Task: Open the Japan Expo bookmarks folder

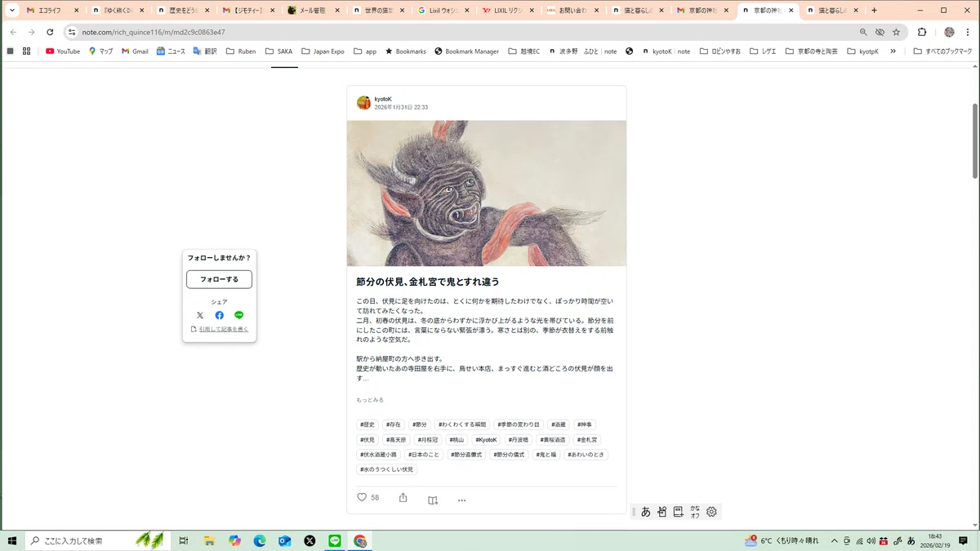Action: coord(323,51)
